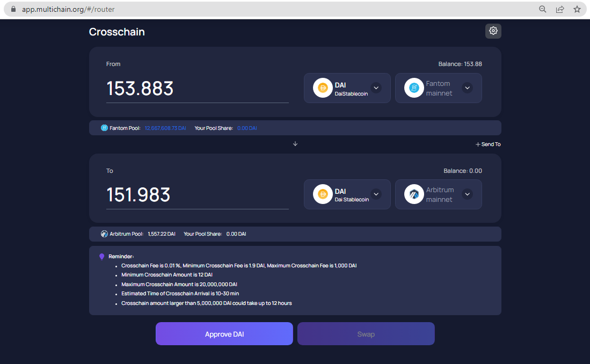Image resolution: width=590 pixels, height=364 pixels.
Task: Click the DAI coin icon in To section
Action: tap(323, 194)
